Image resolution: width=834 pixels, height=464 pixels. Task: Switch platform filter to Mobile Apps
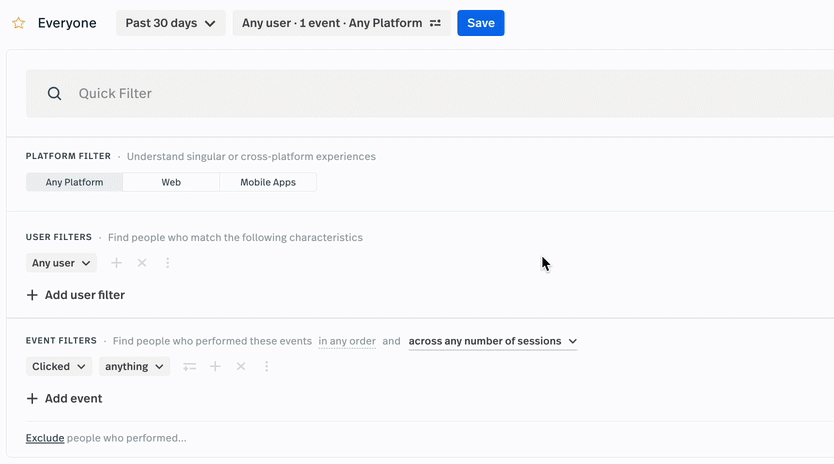pyautogui.click(x=268, y=182)
